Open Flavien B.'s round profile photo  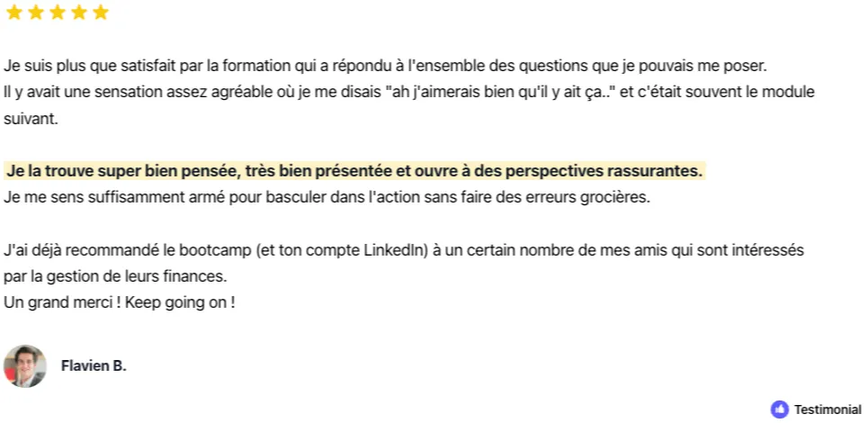tap(25, 366)
